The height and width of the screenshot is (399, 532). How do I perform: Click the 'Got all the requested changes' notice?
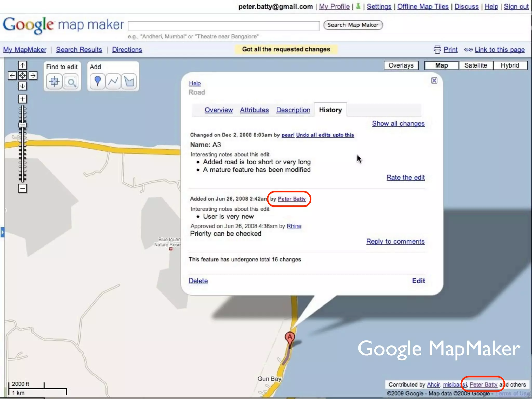click(286, 49)
